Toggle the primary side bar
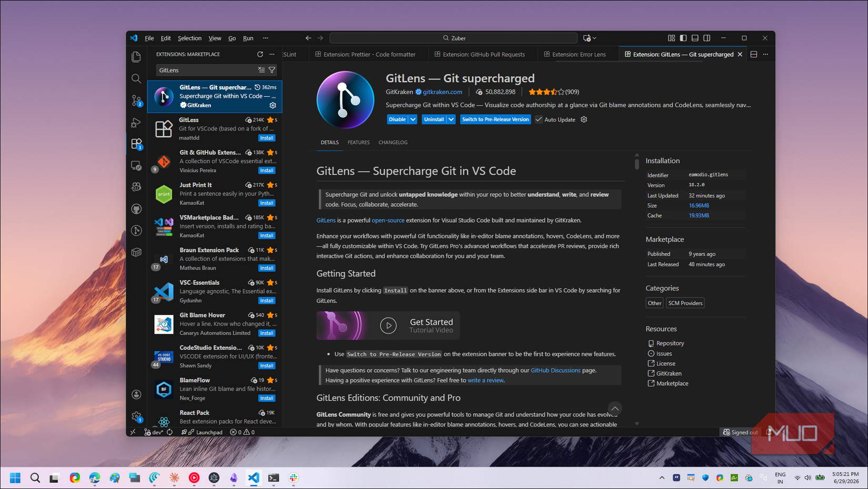The image size is (868, 489). click(683, 38)
